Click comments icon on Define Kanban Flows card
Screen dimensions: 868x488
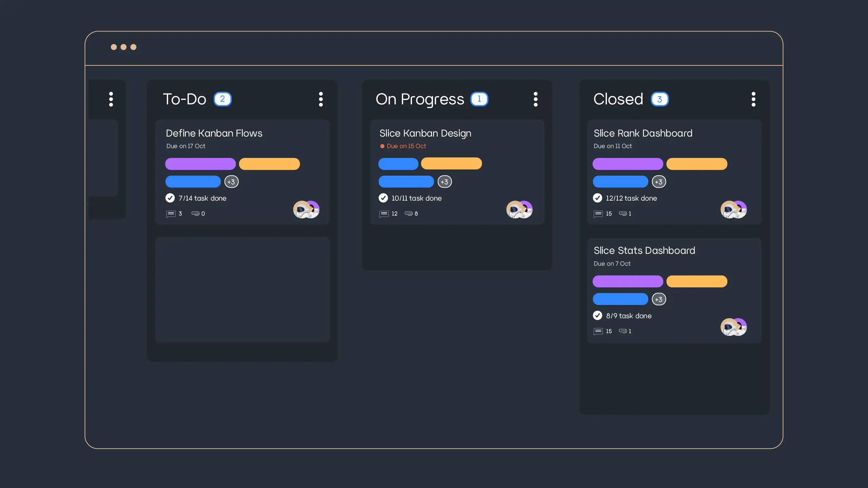171,214
